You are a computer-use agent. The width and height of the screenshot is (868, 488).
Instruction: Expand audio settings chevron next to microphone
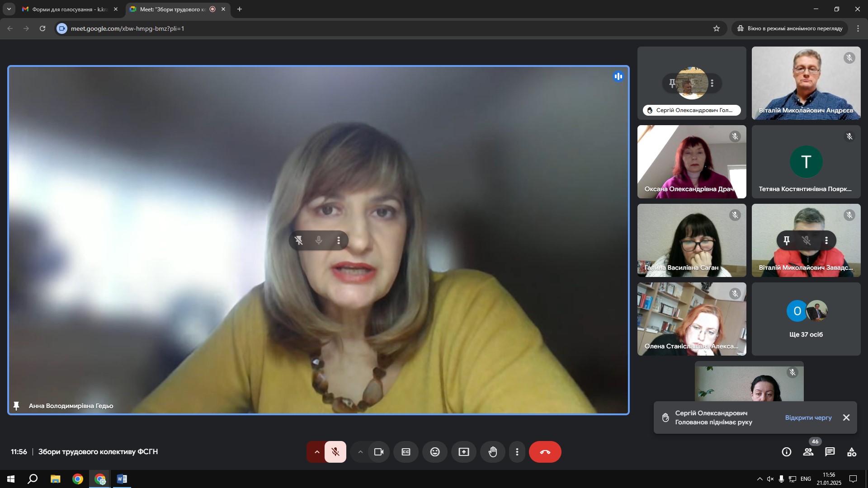(x=317, y=452)
